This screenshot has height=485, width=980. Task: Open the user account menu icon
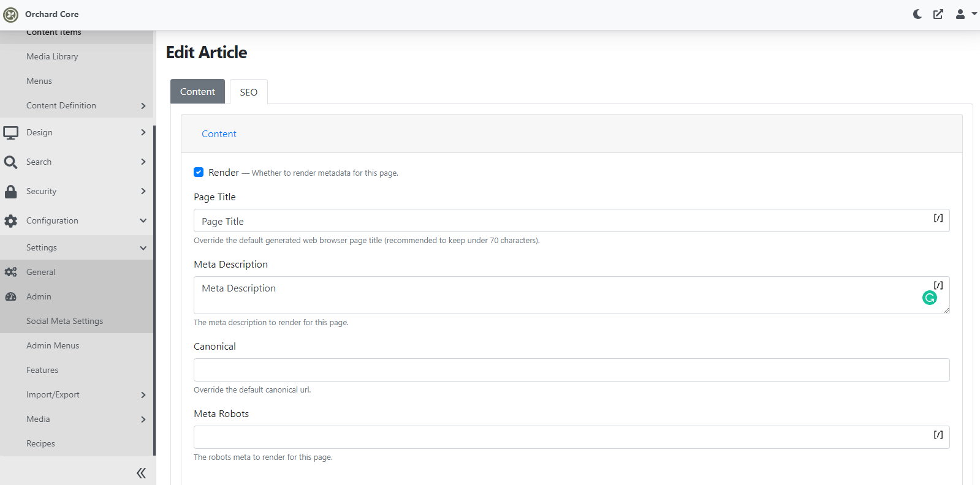(x=960, y=14)
